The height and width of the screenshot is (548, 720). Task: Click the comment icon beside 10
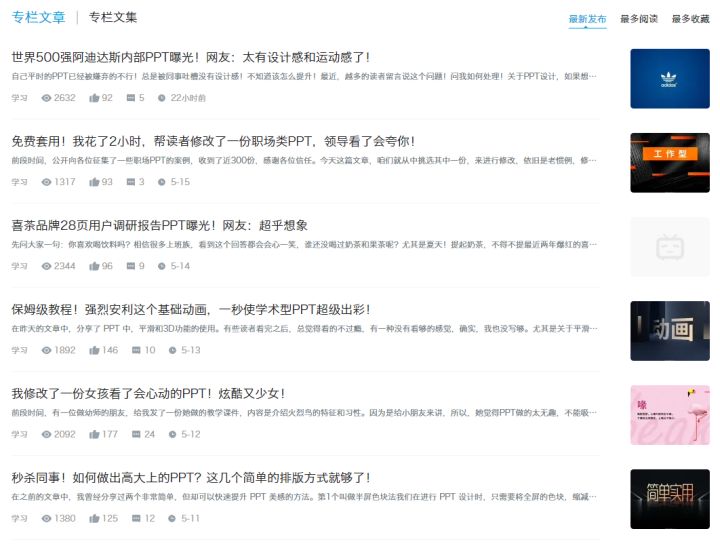pos(136,350)
